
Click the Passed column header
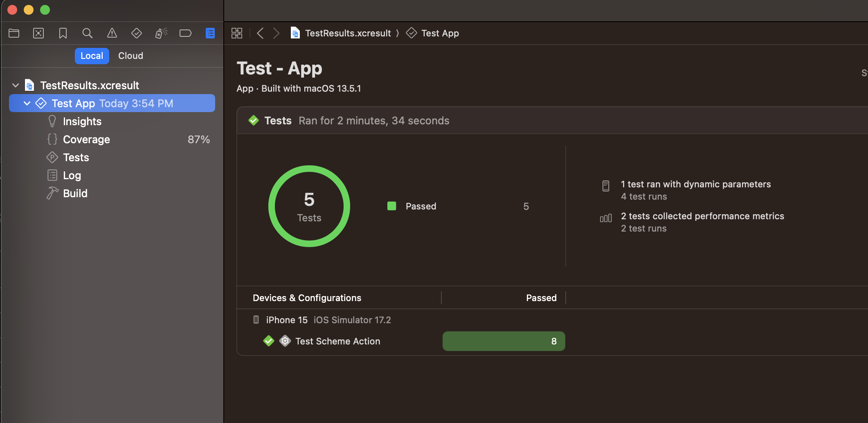coord(541,298)
